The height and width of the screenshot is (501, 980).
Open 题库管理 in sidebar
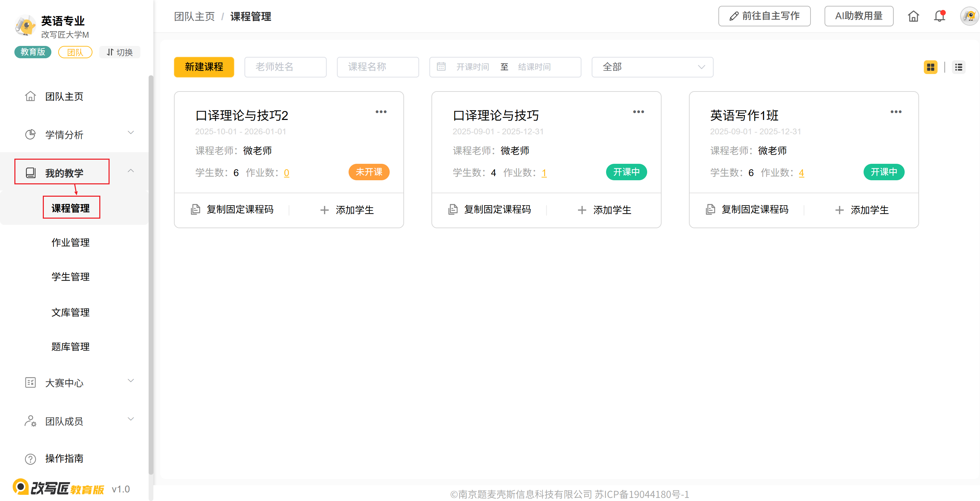(x=71, y=346)
